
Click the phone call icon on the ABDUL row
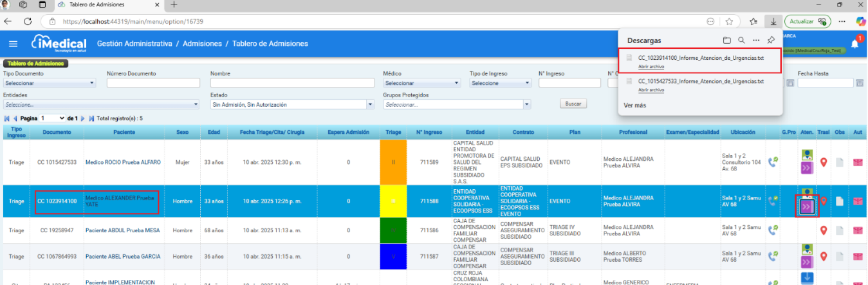[773, 230]
